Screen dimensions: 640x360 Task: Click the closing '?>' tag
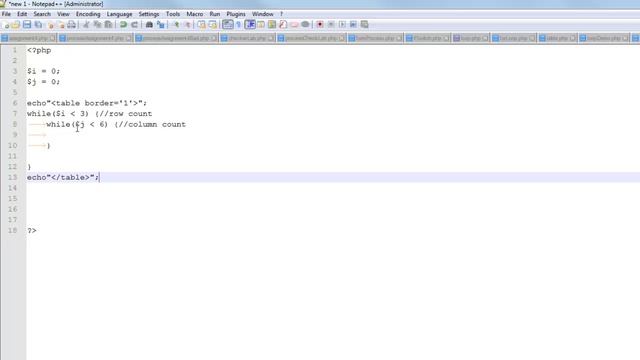(x=32, y=231)
